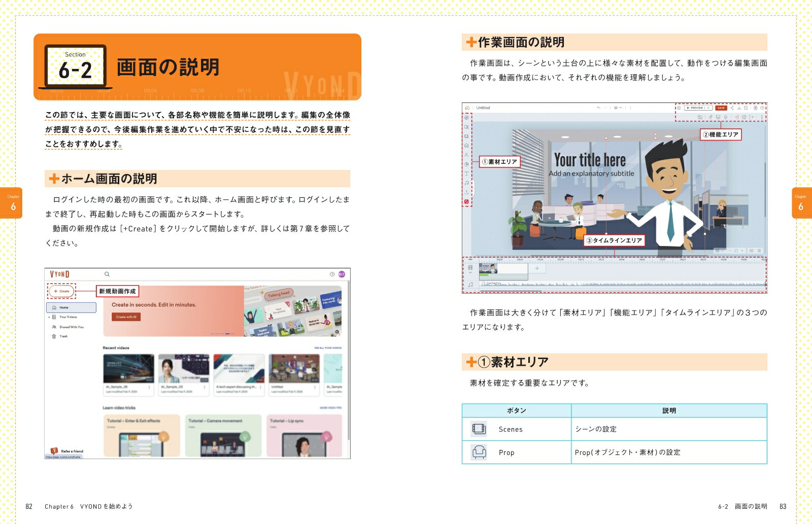Open Tutorial - Lip sync card
This screenshot has width=812, height=524.
pyautogui.click(x=304, y=436)
